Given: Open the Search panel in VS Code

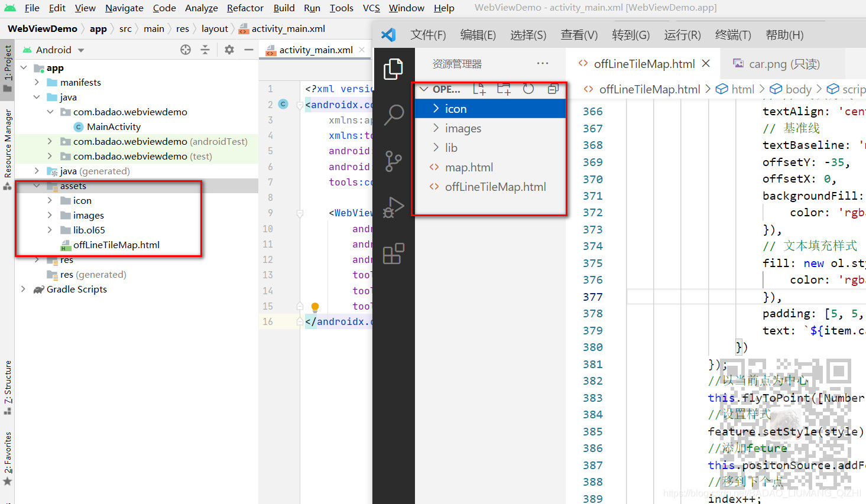Looking at the screenshot, I should tap(393, 116).
